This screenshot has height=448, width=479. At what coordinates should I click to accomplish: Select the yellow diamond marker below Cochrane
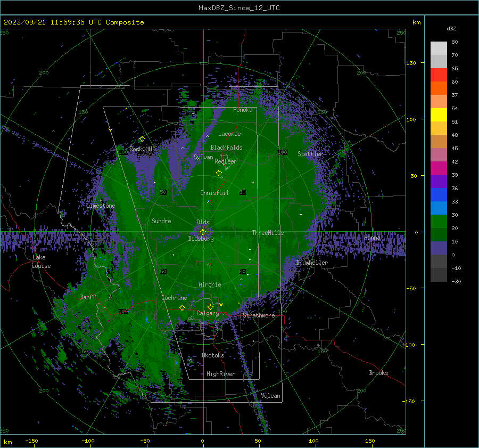tap(182, 307)
